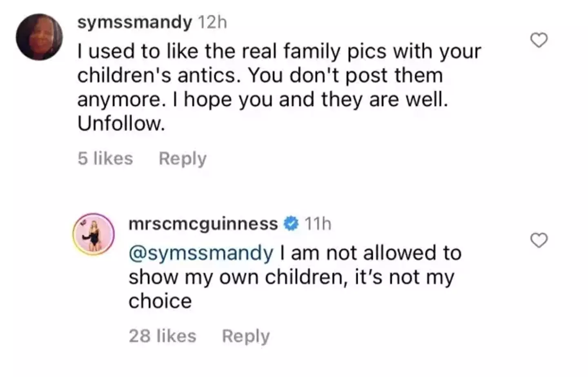
Task: View who liked symssmandy's comment via 5 likes
Action: point(105,158)
